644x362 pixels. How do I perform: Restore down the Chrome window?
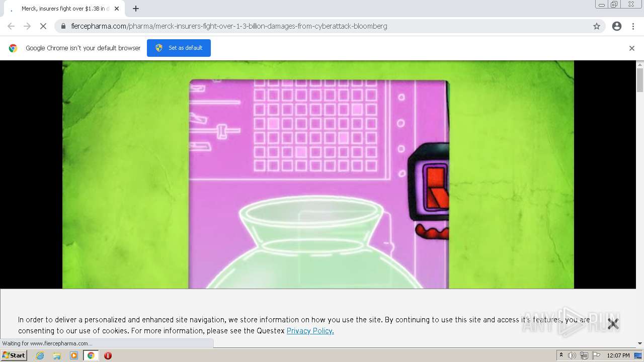[614, 5]
